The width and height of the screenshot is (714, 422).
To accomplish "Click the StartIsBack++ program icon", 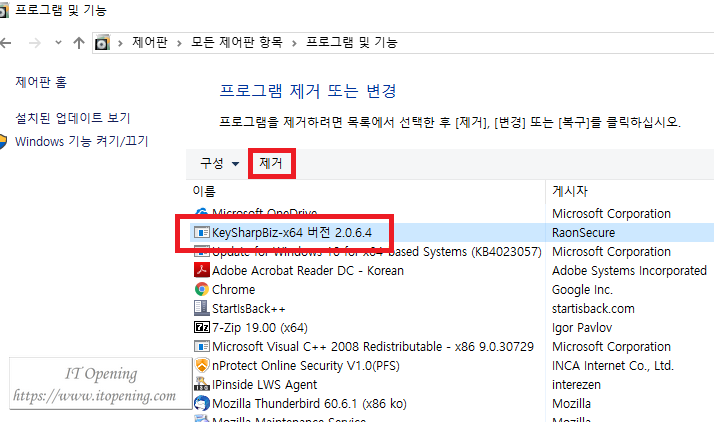I will [202, 308].
